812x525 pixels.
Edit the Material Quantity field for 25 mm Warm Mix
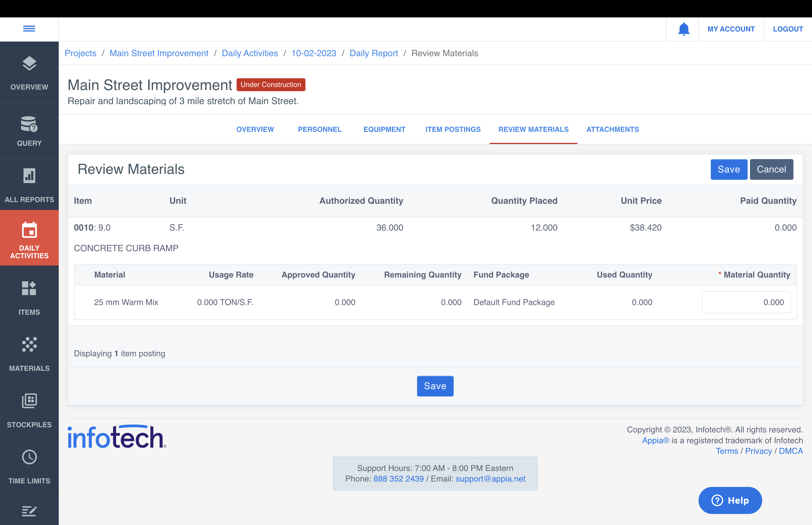[746, 302]
